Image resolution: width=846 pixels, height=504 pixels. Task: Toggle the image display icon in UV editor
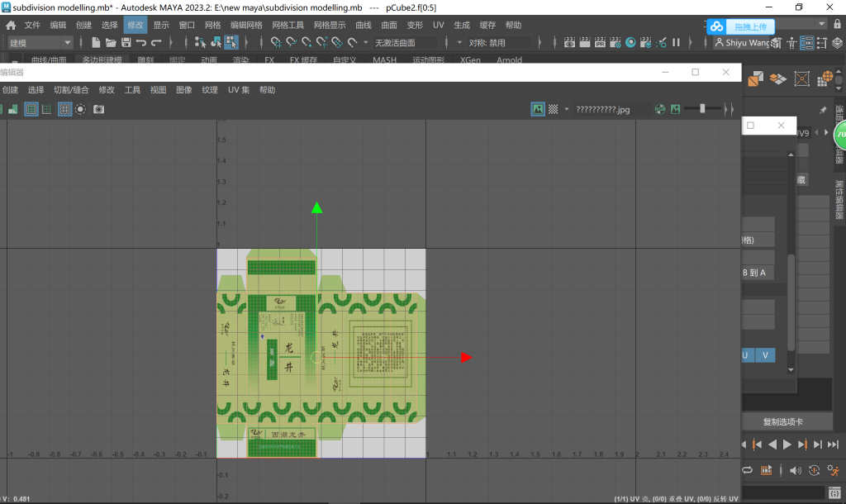pos(538,110)
